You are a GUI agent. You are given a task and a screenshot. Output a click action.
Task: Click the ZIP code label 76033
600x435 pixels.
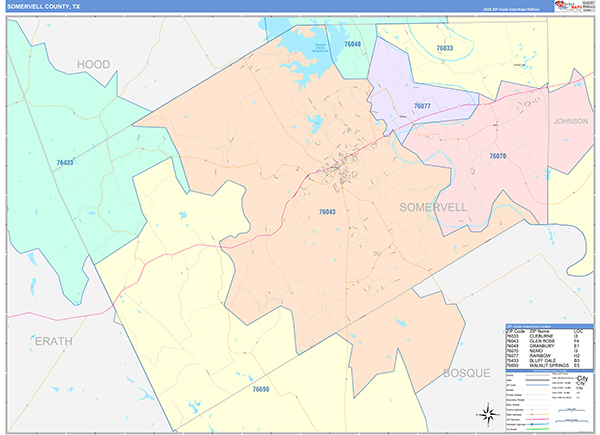tap(445, 48)
